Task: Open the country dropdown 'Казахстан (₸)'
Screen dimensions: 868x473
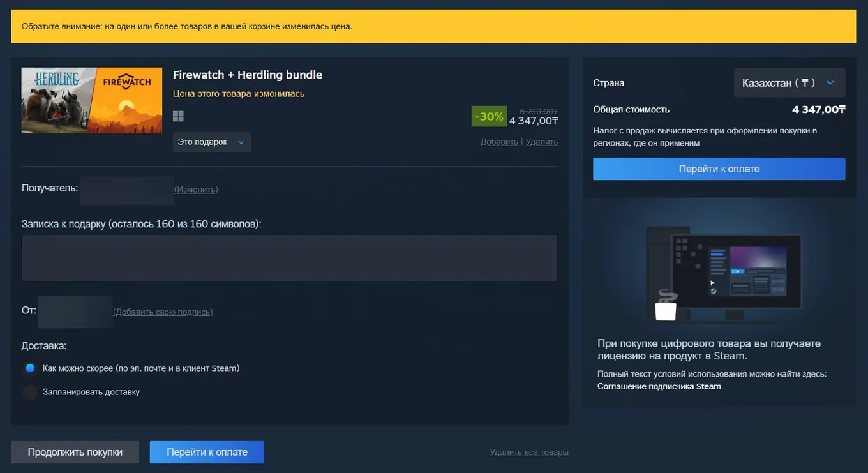Action: pyautogui.click(x=789, y=83)
